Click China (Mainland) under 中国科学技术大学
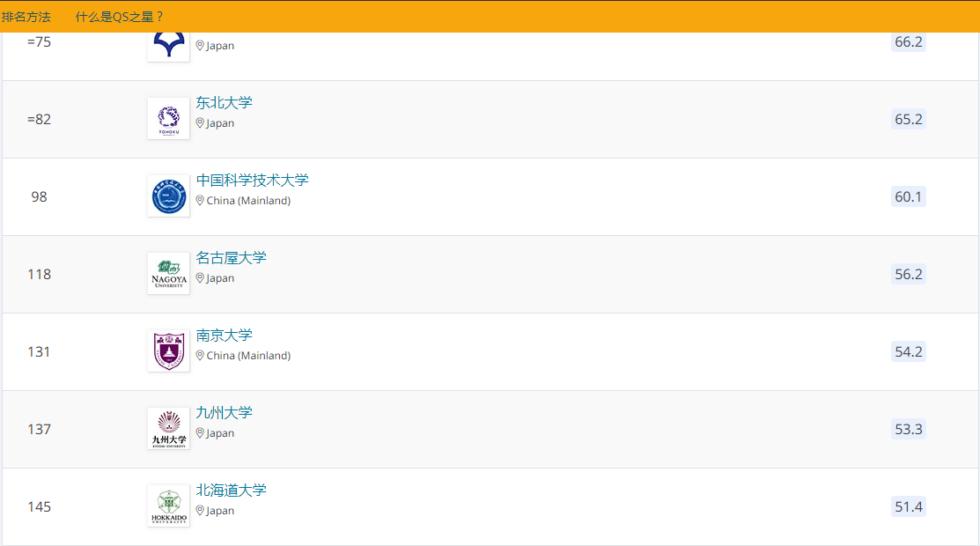The width and height of the screenshot is (980, 546). click(x=248, y=201)
